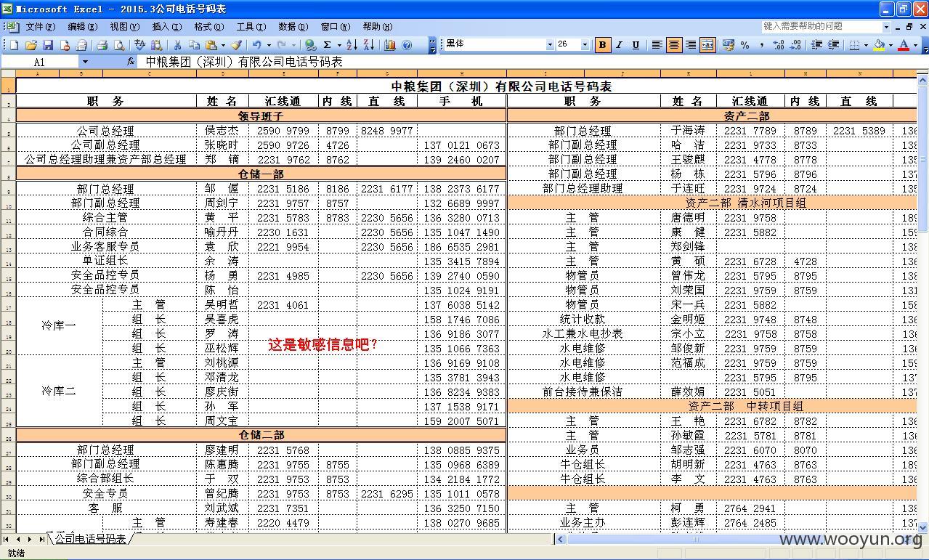Sort descending with the Z-A icon
The image size is (929, 560).
pyautogui.click(x=368, y=45)
